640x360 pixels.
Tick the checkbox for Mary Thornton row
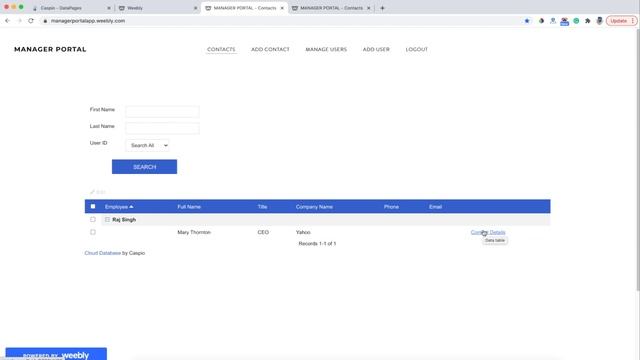(93, 232)
